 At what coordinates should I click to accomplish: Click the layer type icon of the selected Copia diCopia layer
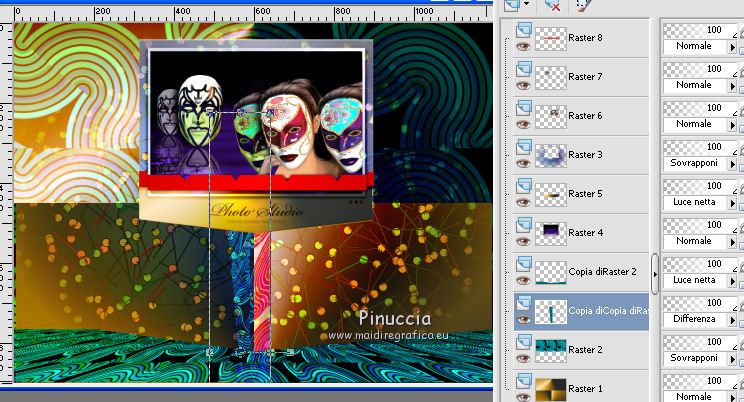pos(523,302)
